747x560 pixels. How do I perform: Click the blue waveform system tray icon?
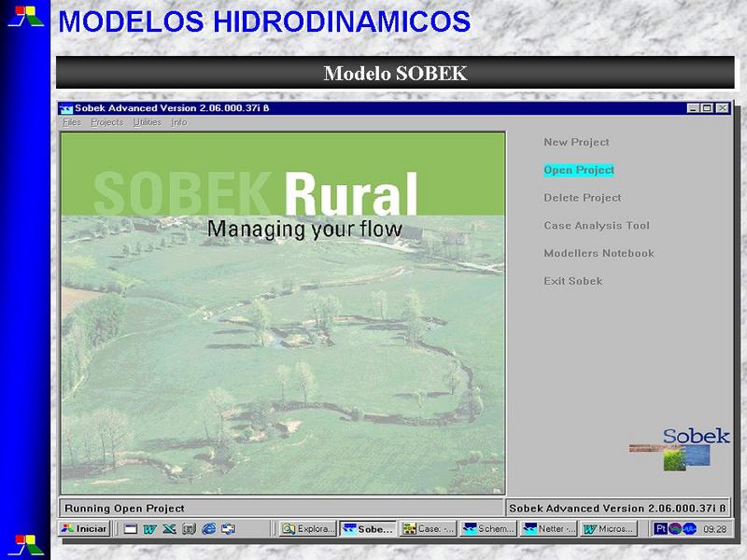pos(690,528)
